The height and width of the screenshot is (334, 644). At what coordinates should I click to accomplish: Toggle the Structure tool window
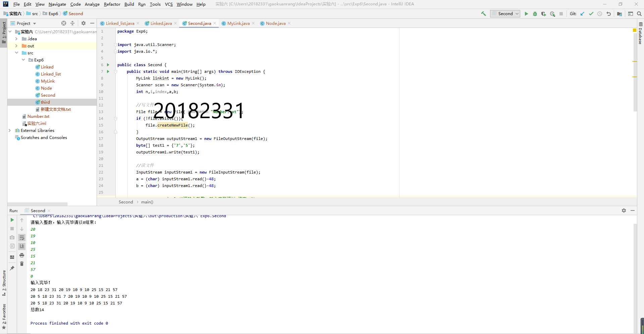4,283
